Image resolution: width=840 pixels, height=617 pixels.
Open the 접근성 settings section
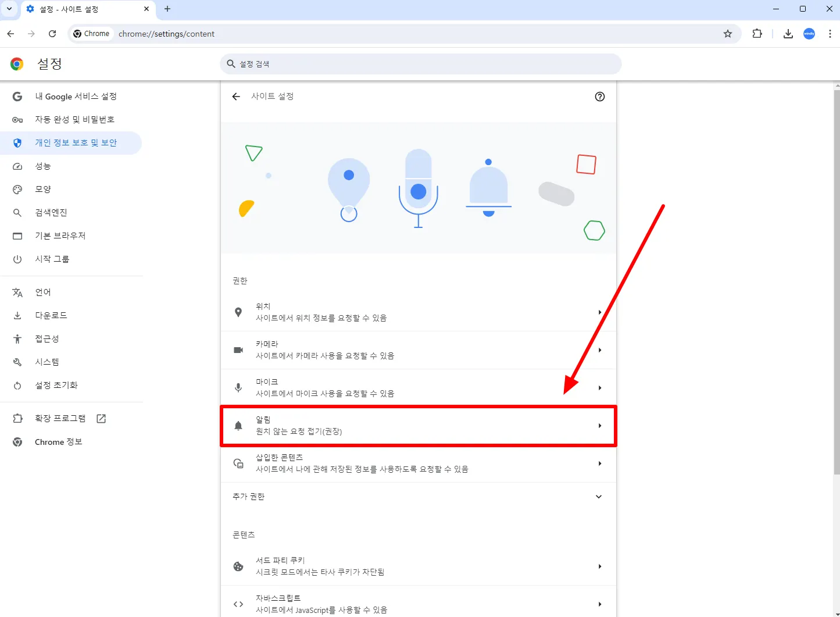71,339
